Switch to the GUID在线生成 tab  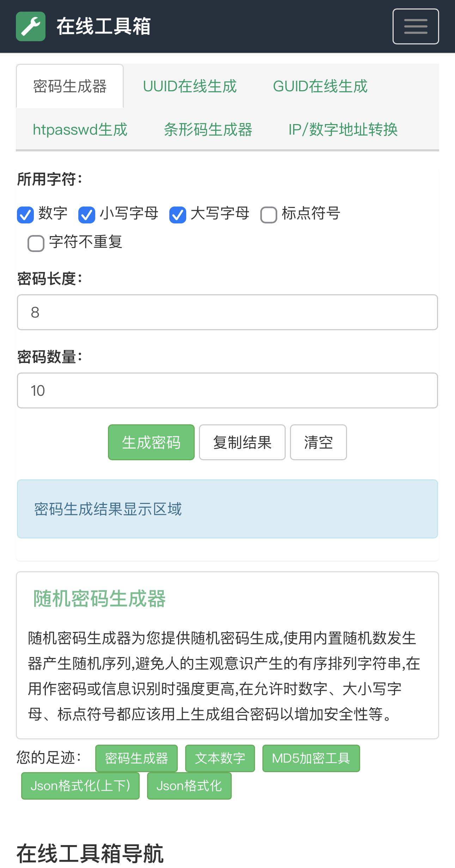[x=320, y=86]
